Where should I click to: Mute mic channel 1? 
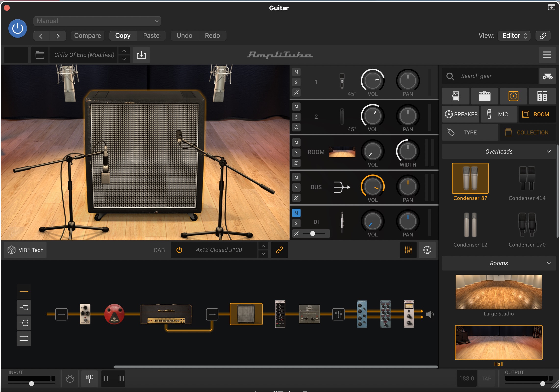click(x=296, y=72)
